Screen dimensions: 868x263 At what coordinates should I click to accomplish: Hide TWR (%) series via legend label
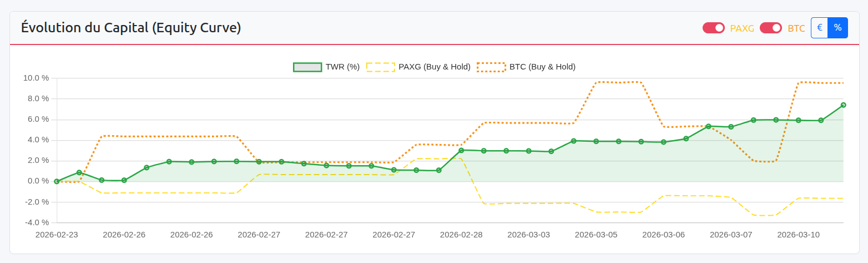click(x=342, y=67)
